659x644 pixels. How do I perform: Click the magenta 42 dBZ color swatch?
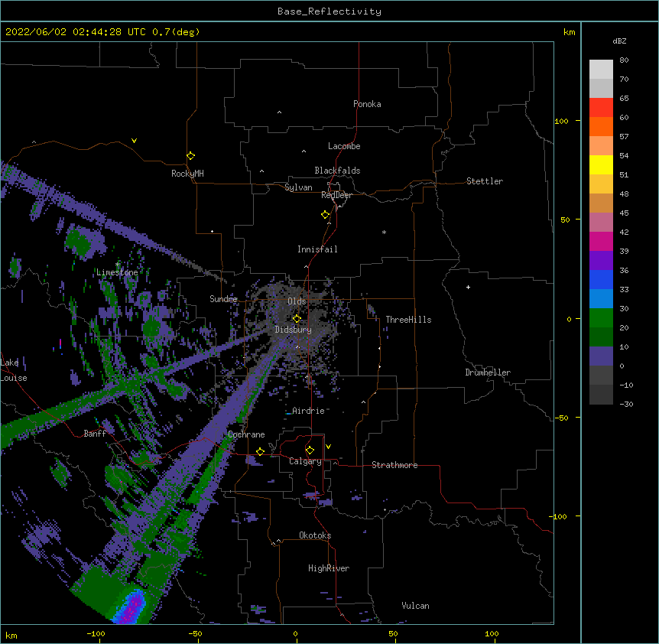(x=601, y=241)
